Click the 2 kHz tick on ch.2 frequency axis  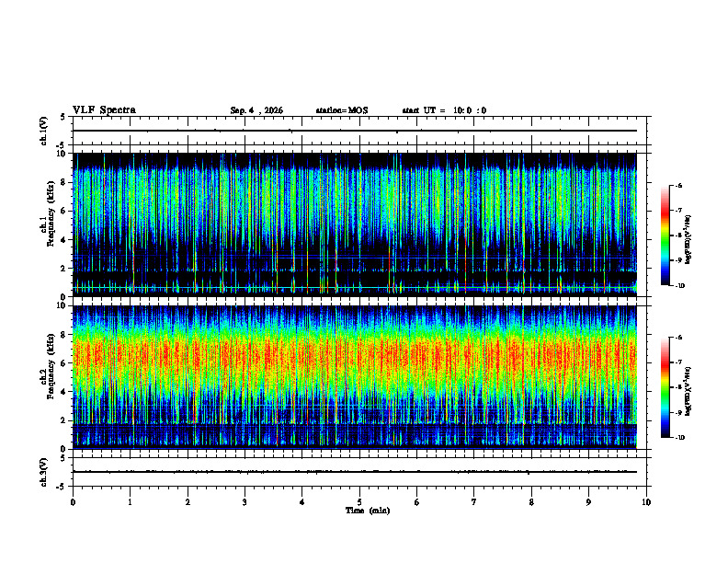click(67, 420)
